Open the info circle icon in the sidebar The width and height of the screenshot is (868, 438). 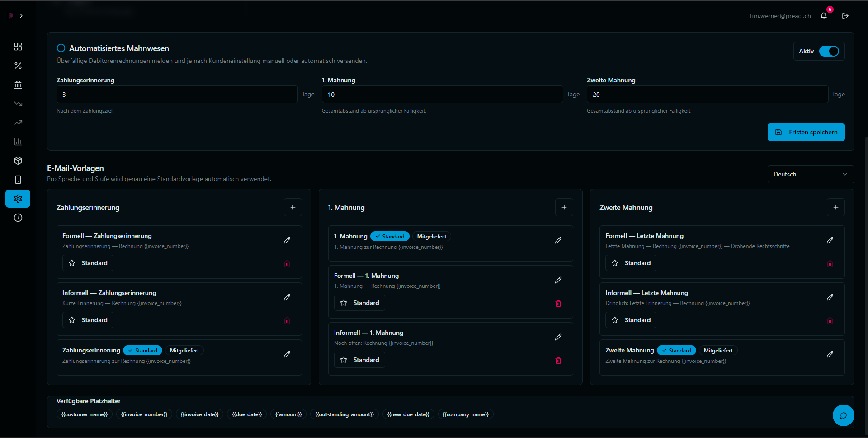click(x=18, y=218)
